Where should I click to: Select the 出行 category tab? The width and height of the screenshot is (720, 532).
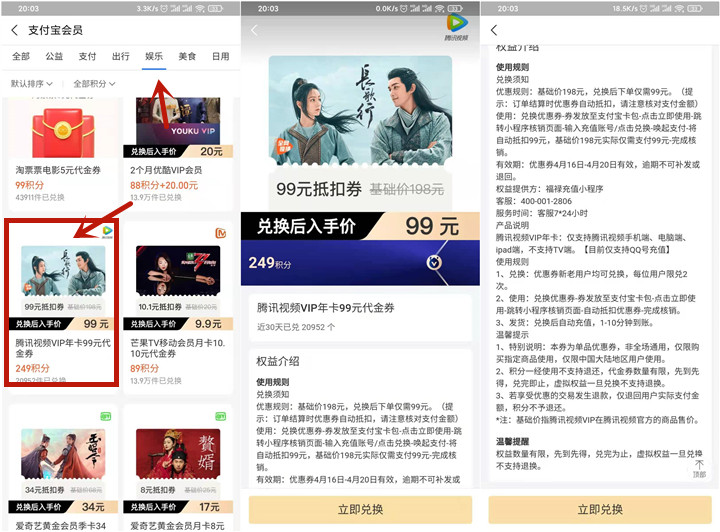(x=121, y=56)
